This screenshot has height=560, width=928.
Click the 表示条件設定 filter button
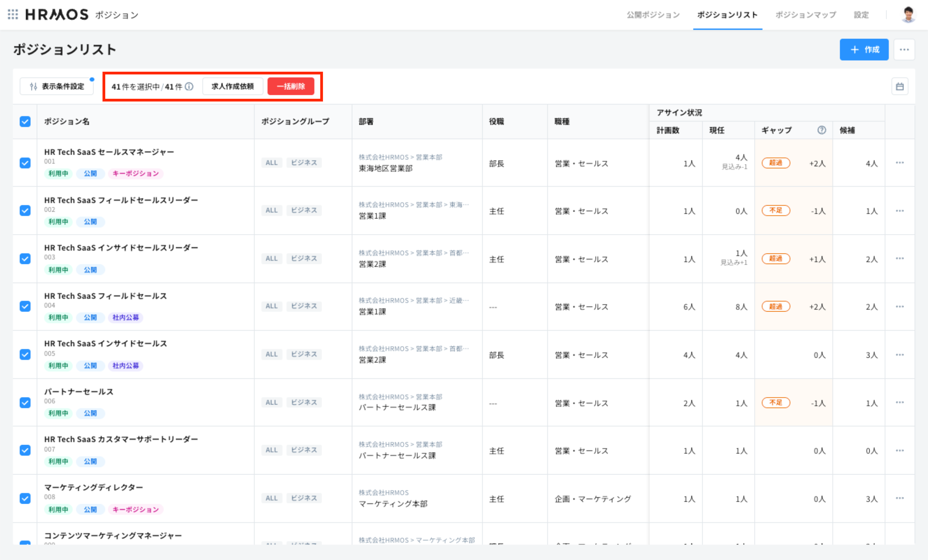pyautogui.click(x=57, y=87)
